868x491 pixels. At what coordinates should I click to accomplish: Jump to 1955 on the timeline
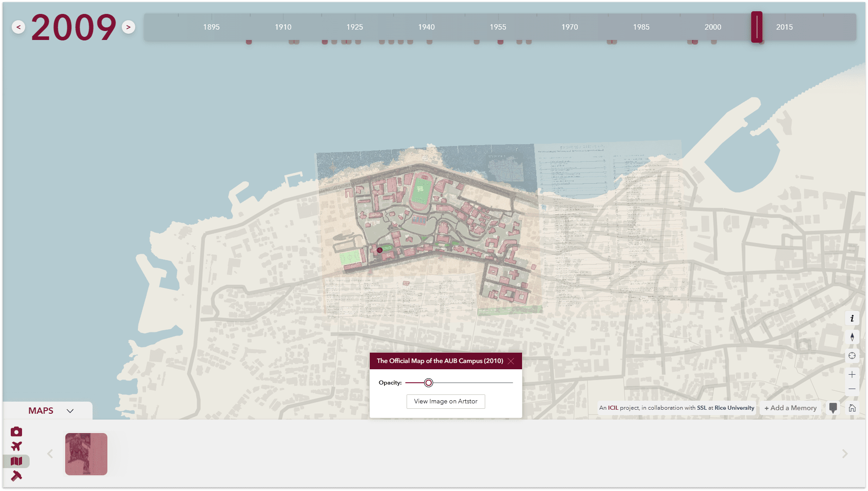point(498,27)
